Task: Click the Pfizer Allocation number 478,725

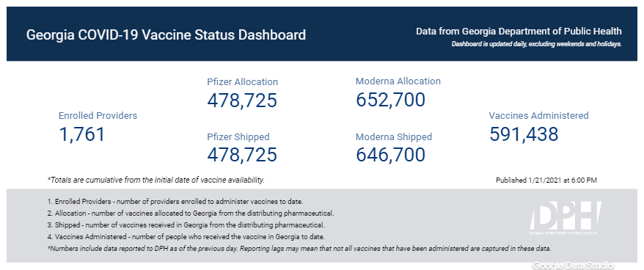Action: pyautogui.click(x=242, y=101)
